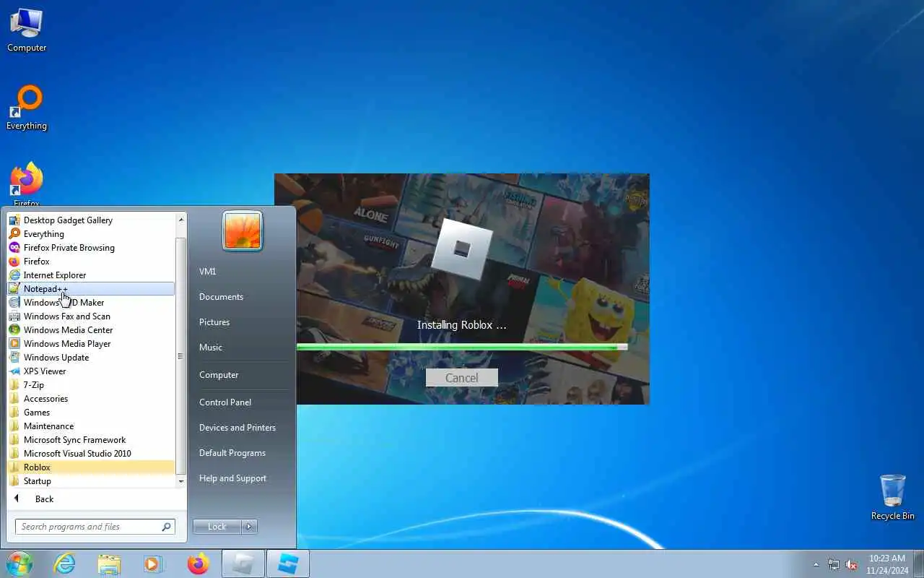Click the Windows Start orb
Image resolution: width=924 pixels, height=578 pixels.
19,564
